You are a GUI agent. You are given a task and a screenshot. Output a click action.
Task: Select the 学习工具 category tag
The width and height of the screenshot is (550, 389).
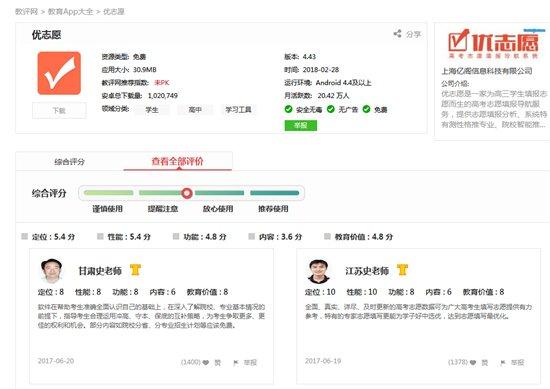(238, 110)
